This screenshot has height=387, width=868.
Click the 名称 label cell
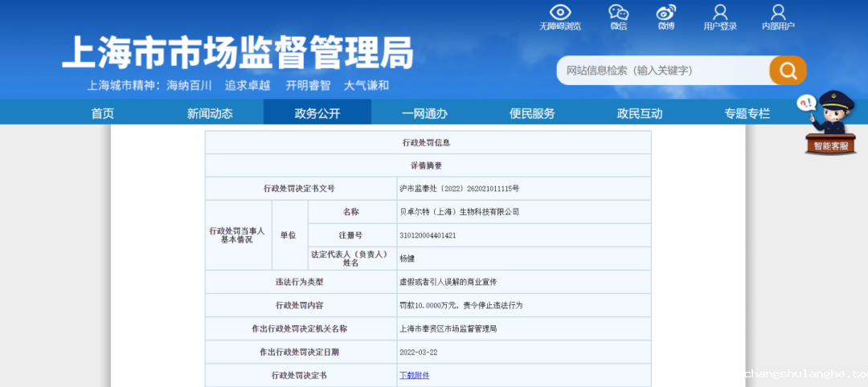pyautogui.click(x=351, y=212)
